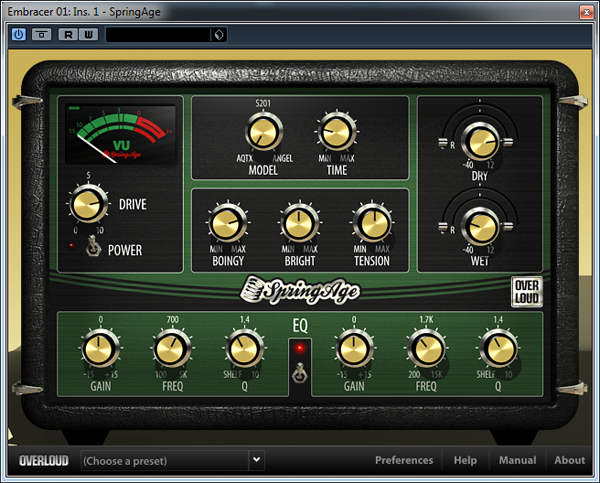Click the host preset name field
Screen dimensions: 600x483
pos(158,35)
